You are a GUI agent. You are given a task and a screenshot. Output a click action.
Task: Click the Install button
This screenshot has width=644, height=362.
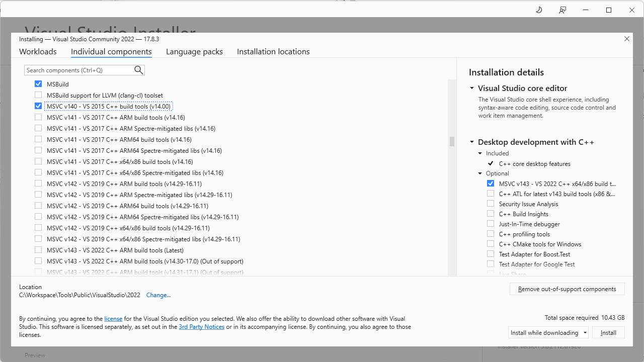608,332
